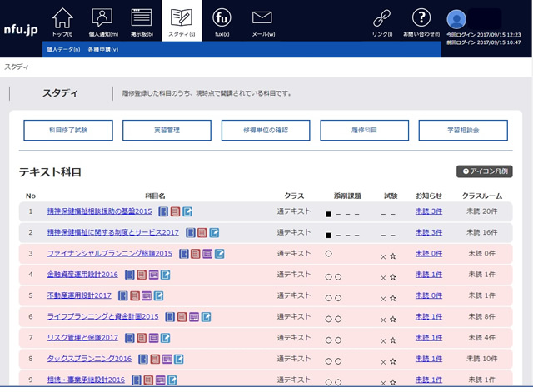Image resolution: width=533 pixels, height=392 pixels.
Task: Open course 相続・事業承継設計2016 link
Action: (86, 380)
